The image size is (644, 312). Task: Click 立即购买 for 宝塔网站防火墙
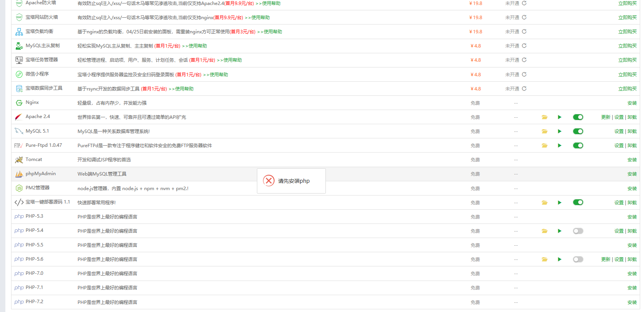[628, 18]
